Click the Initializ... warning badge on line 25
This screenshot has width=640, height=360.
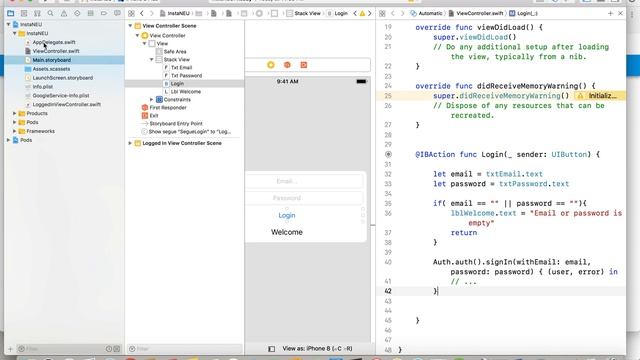coord(598,96)
